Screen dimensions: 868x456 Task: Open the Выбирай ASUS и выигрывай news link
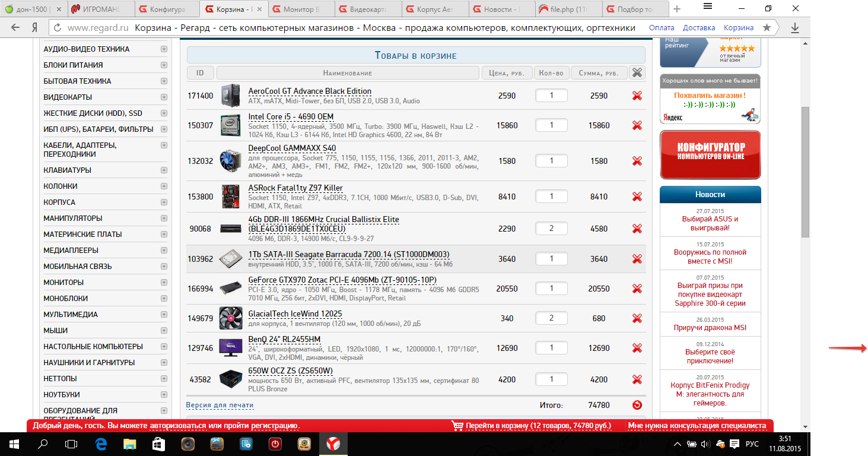point(710,223)
